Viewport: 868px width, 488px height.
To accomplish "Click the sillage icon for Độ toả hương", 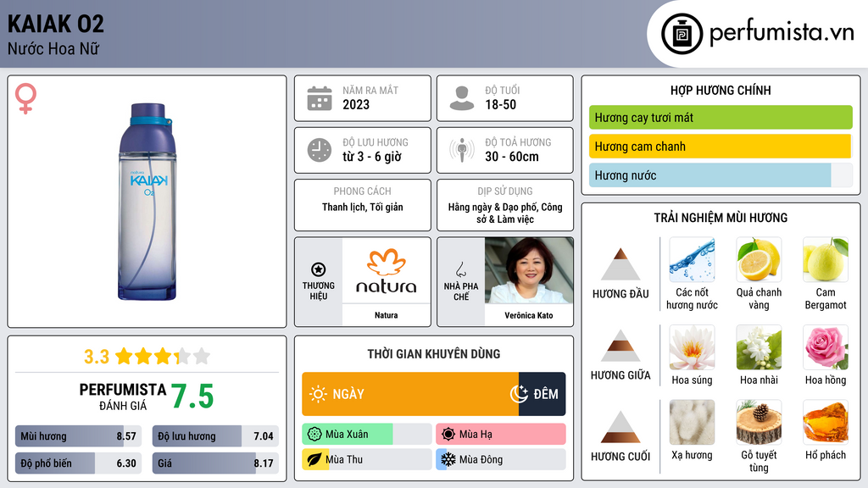I will [462, 150].
